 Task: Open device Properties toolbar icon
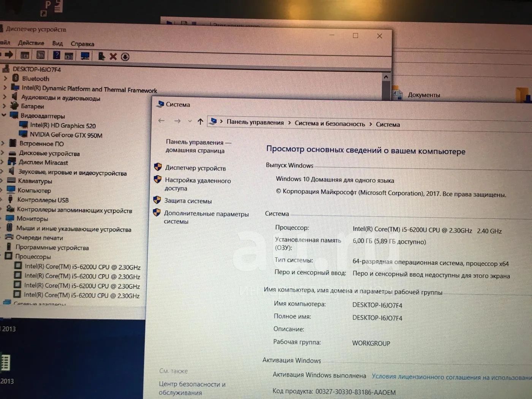(x=41, y=55)
